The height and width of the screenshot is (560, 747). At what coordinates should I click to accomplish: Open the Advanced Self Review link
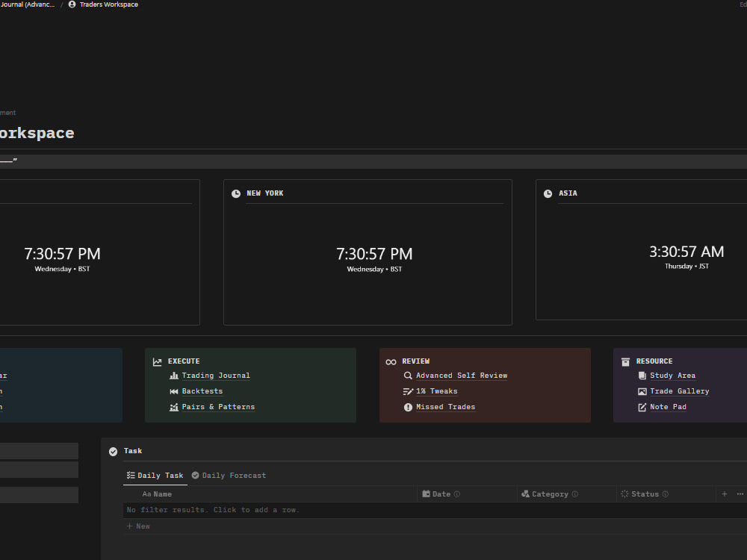point(462,376)
